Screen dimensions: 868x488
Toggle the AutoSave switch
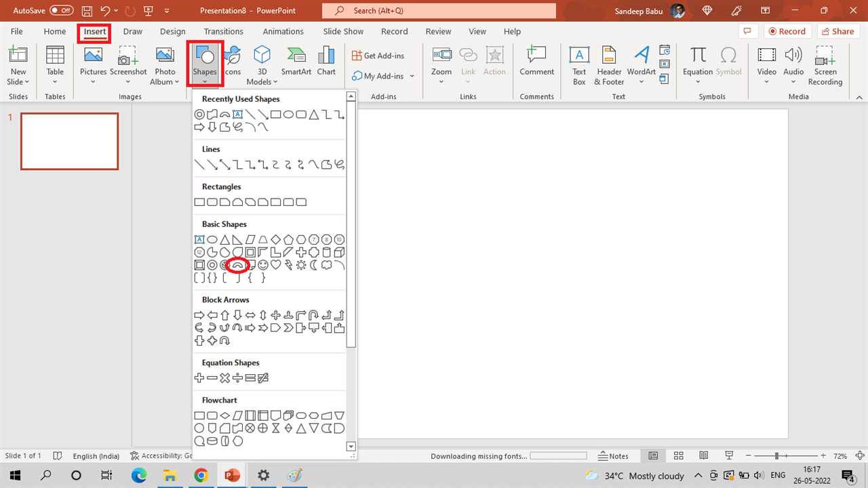tap(62, 11)
